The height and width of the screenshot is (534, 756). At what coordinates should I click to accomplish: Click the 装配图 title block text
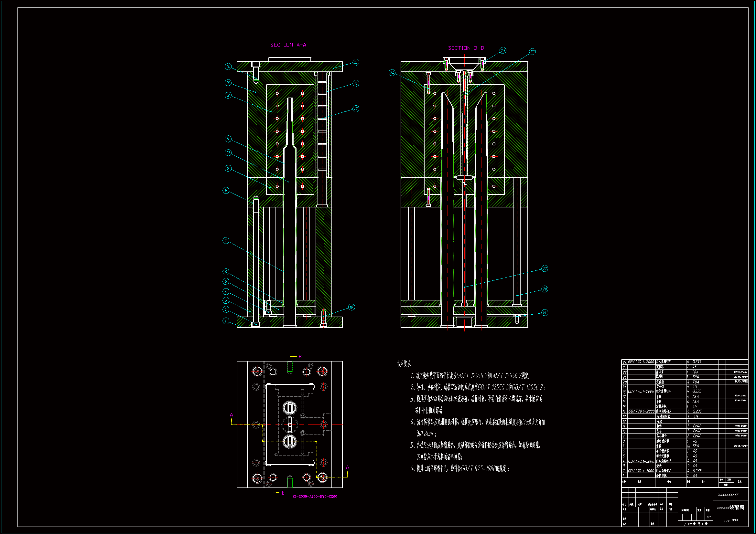(x=737, y=508)
